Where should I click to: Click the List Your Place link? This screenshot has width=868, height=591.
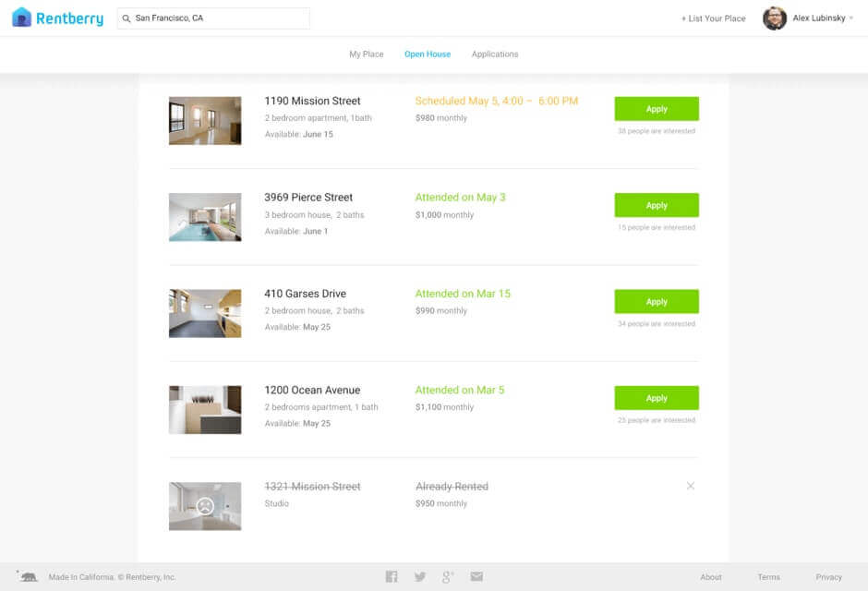click(713, 18)
